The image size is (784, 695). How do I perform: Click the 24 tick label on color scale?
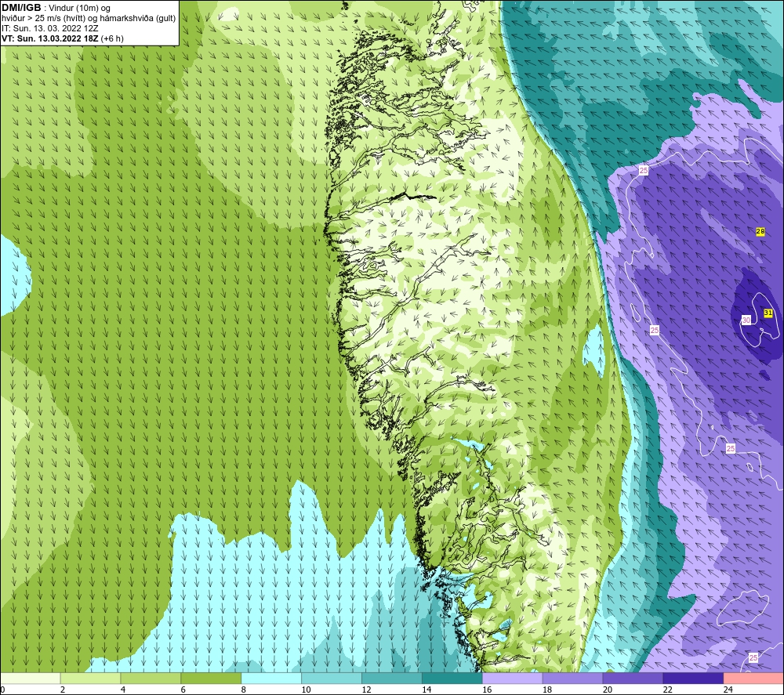coord(728,690)
